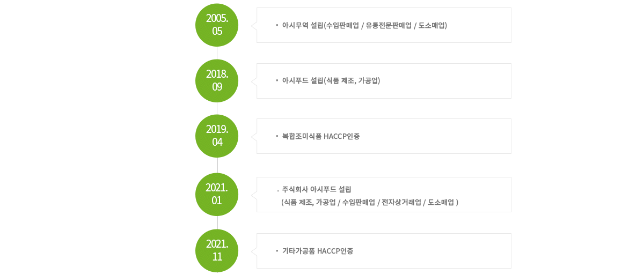Click the pointer arrow of 2018.09 box
This screenshot has width=644, height=275.
(x=254, y=81)
